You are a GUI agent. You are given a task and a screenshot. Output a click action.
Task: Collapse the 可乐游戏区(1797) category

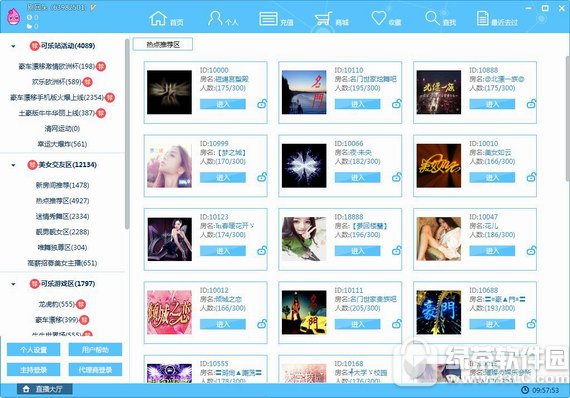[13, 284]
